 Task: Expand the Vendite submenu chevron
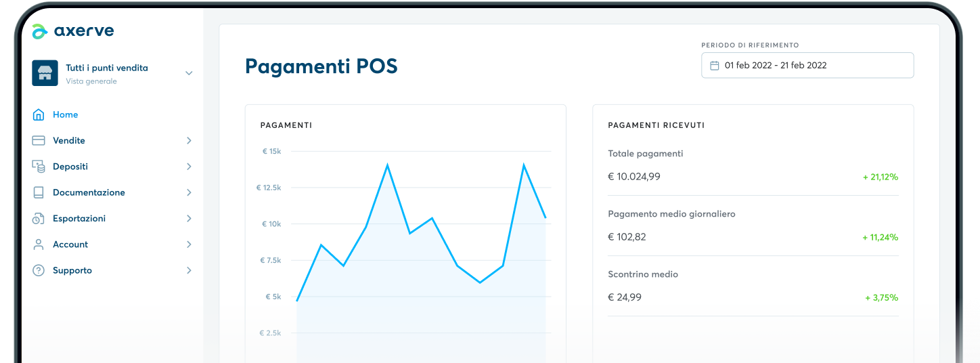[189, 141]
